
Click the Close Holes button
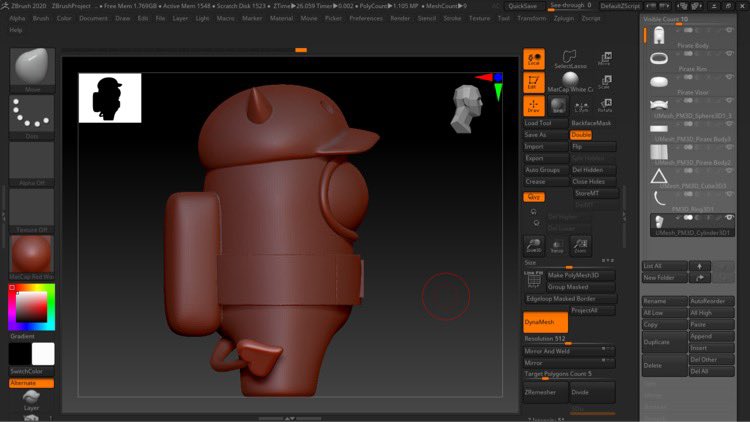point(593,182)
